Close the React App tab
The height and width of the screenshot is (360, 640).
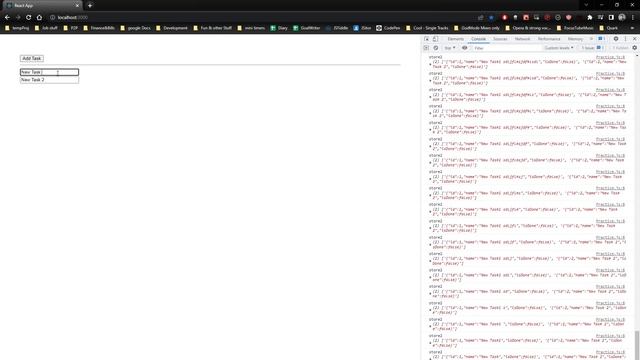coord(77,6)
